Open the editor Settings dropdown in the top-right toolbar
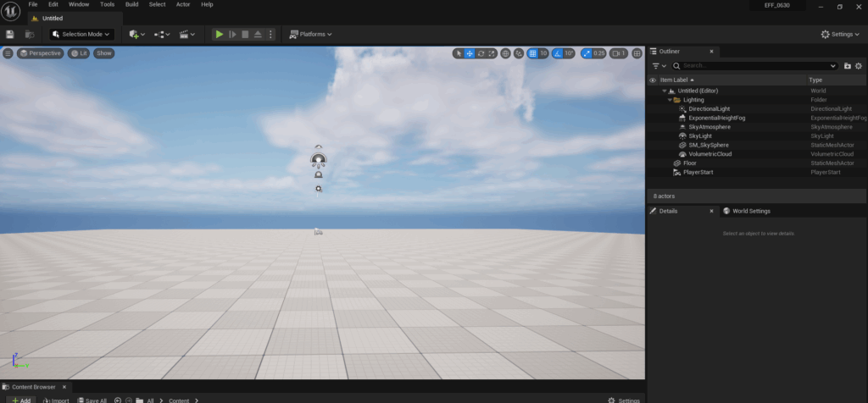The height and width of the screenshot is (403, 868). pos(840,34)
